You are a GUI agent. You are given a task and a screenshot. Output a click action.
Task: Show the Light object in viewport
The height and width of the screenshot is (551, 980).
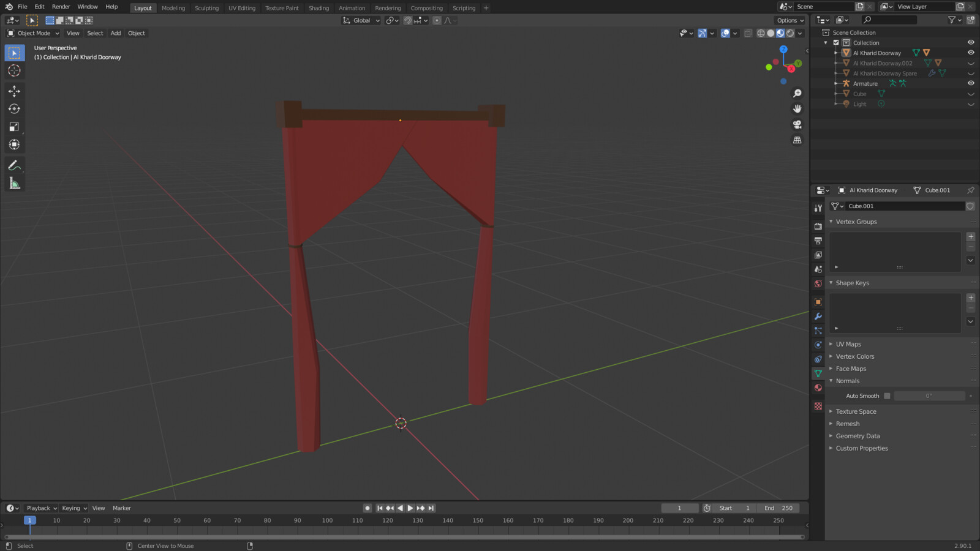(971, 104)
